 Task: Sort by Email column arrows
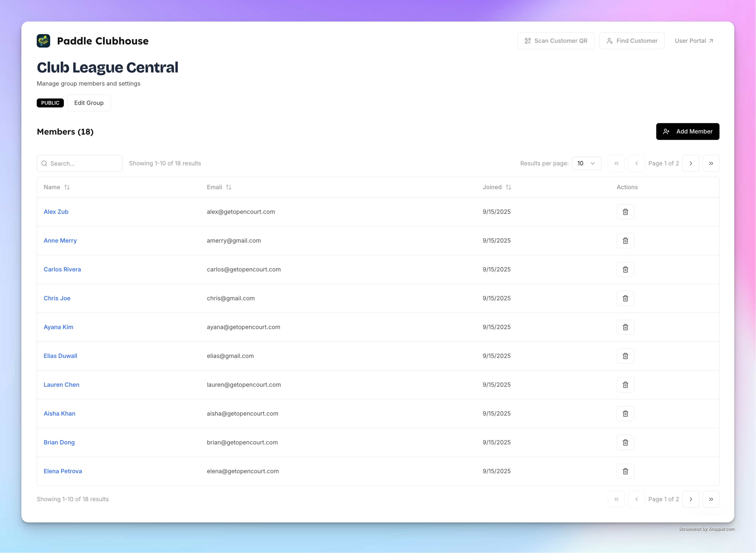coord(228,187)
